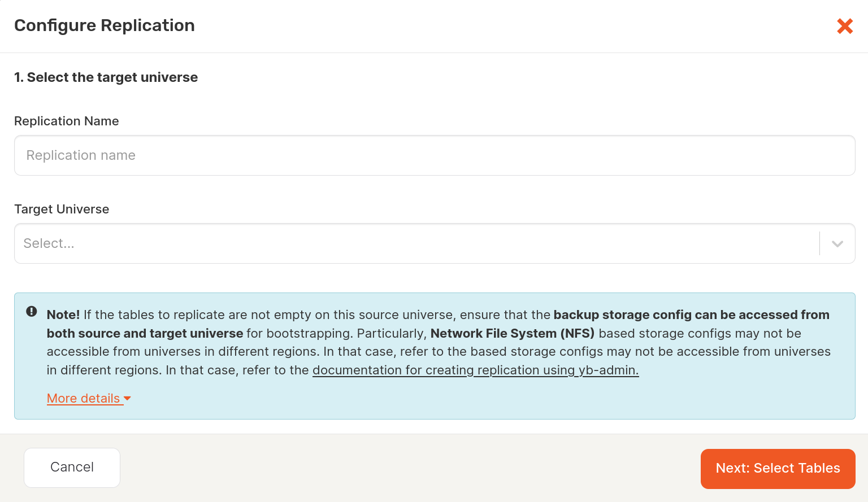The width and height of the screenshot is (868, 502).
Task: Proceed to table selection with the orange button
Action: coord(778,468)
